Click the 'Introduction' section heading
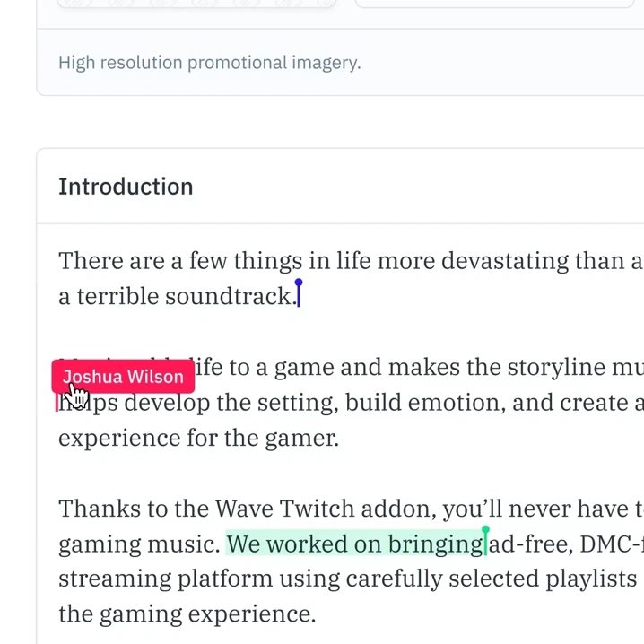This screenshot has width=644, height=644. [x=126, y=187]
